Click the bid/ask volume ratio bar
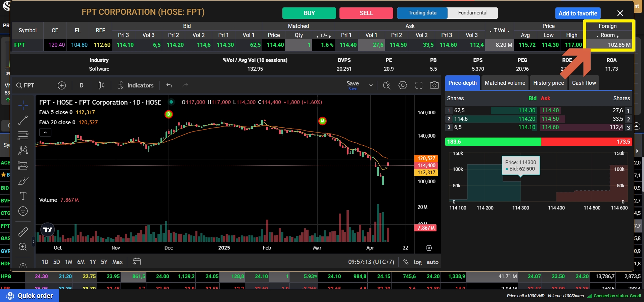Image resolution: width=644 pixels, height=302 pixels. (539, 142)
